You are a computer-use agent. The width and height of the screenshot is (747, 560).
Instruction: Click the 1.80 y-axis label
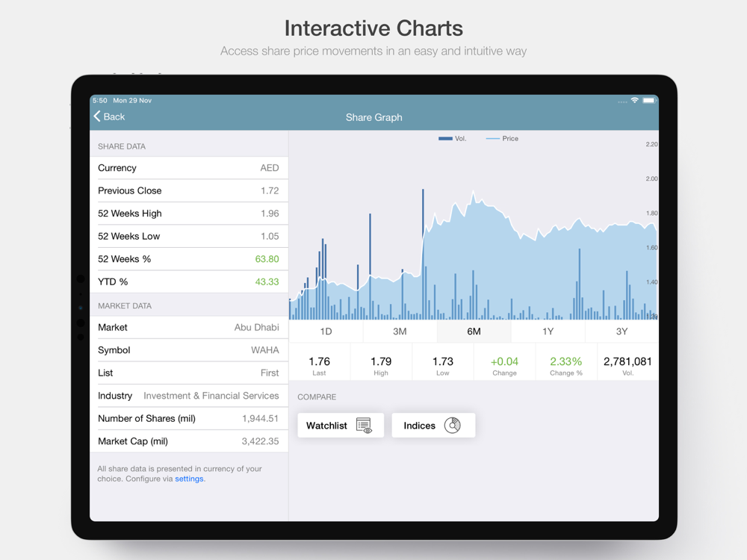[x=651, y=214]
